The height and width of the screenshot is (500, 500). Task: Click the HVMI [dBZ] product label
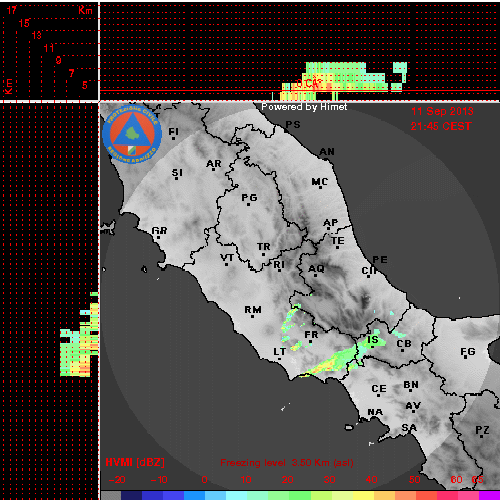click(135, 462)
